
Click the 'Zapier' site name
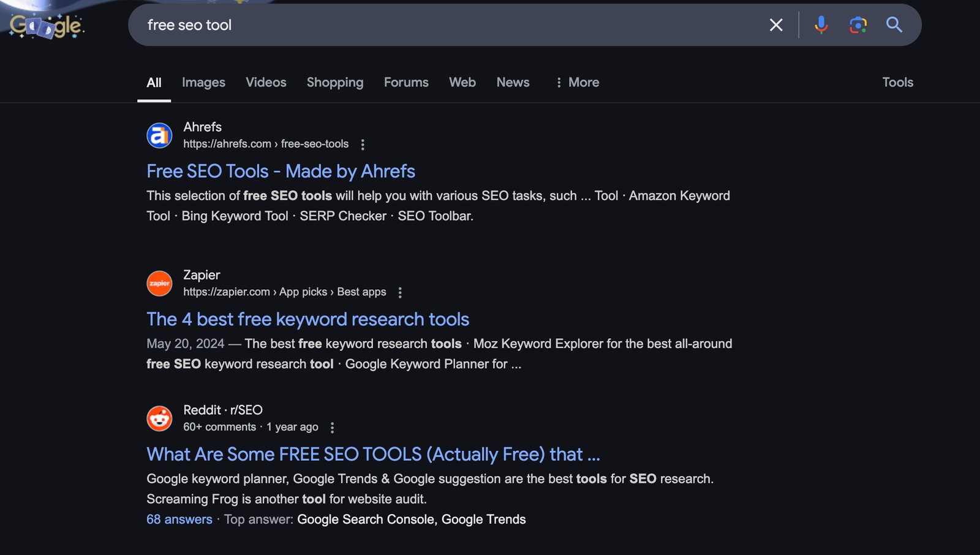pos(202,275)
